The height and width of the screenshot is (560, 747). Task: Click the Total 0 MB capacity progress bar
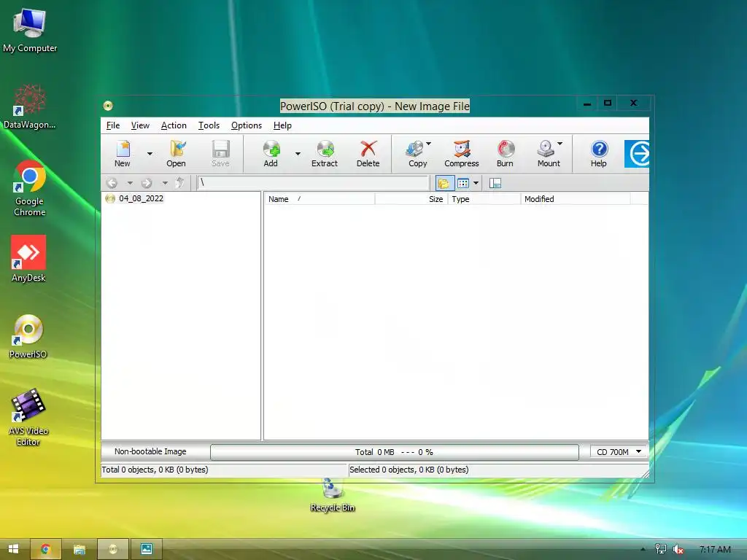(395, 452)
